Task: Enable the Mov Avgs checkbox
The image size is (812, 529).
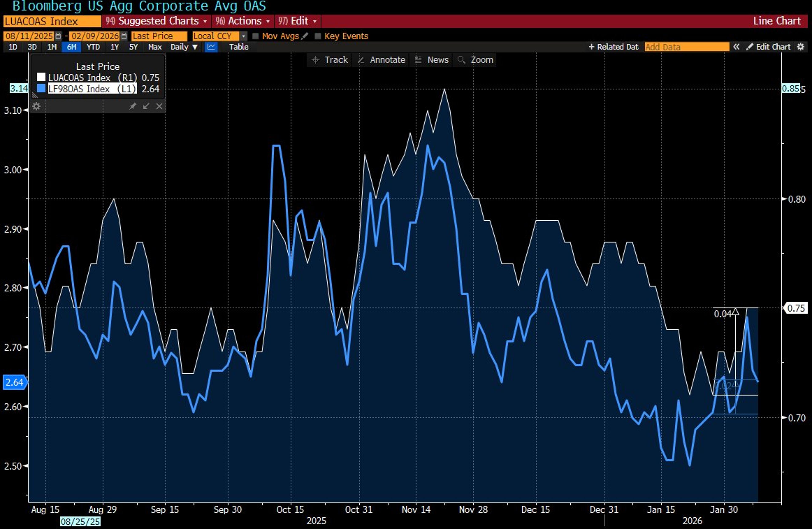Action: [255, 36]
